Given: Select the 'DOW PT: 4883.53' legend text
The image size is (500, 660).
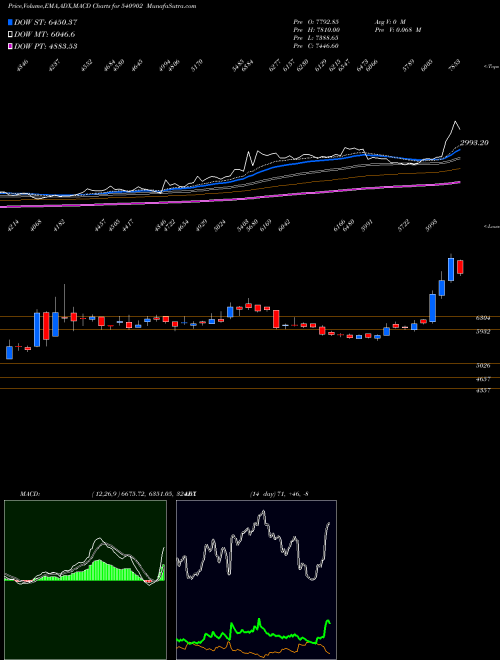Looking at the screenshot, I should [45, 46].
